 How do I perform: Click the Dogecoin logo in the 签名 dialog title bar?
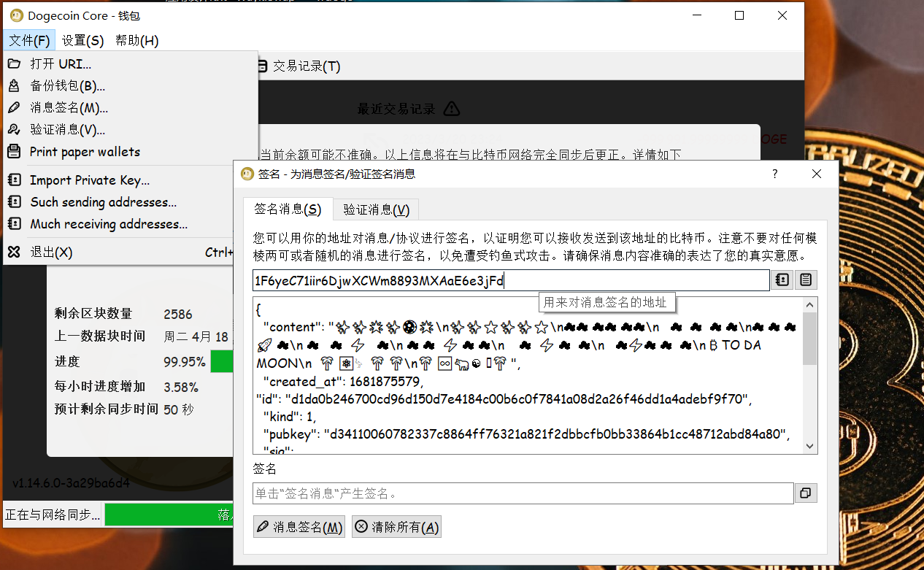point(247,174)
